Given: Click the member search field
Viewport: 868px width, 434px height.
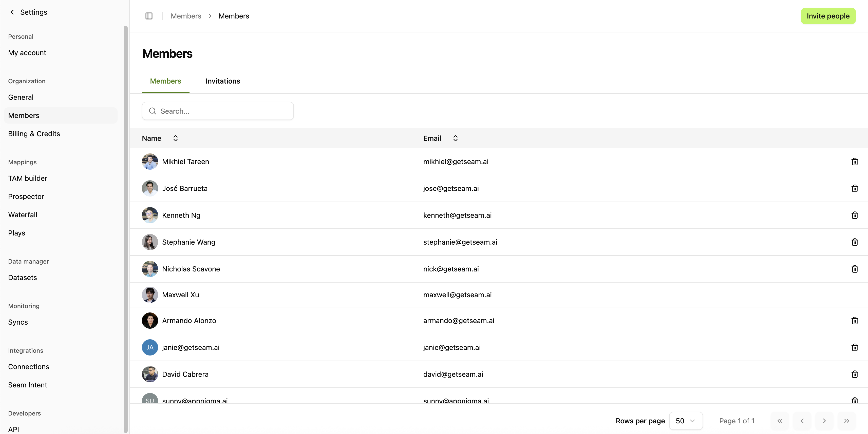Looking at the screenshot, I should coord(218,111).
